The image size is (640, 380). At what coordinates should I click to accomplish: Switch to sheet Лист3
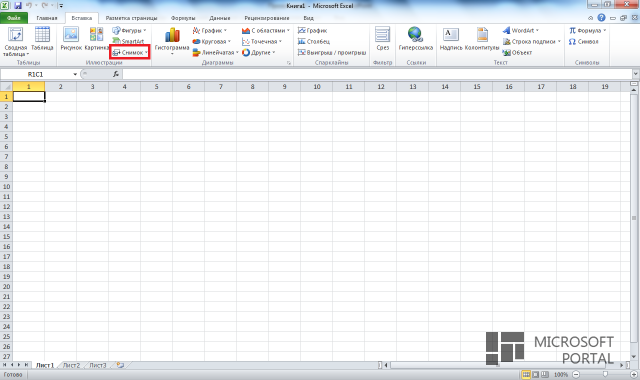[98, 365]
